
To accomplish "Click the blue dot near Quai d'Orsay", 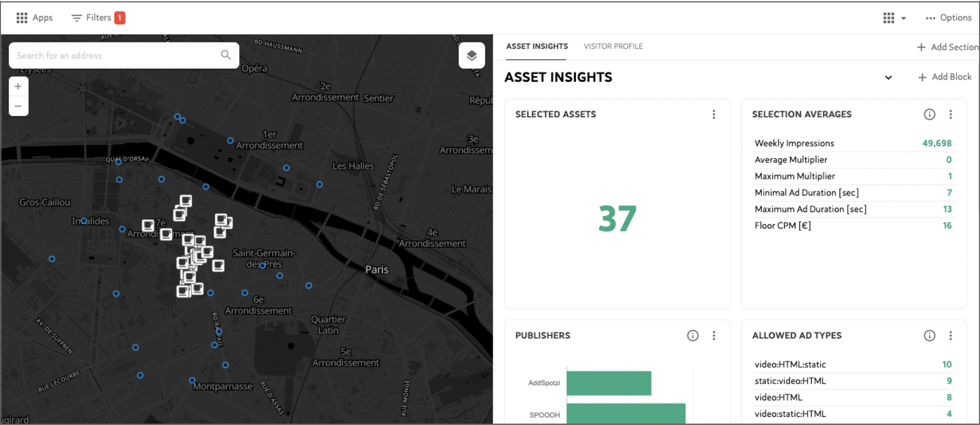I will (119, 161).
